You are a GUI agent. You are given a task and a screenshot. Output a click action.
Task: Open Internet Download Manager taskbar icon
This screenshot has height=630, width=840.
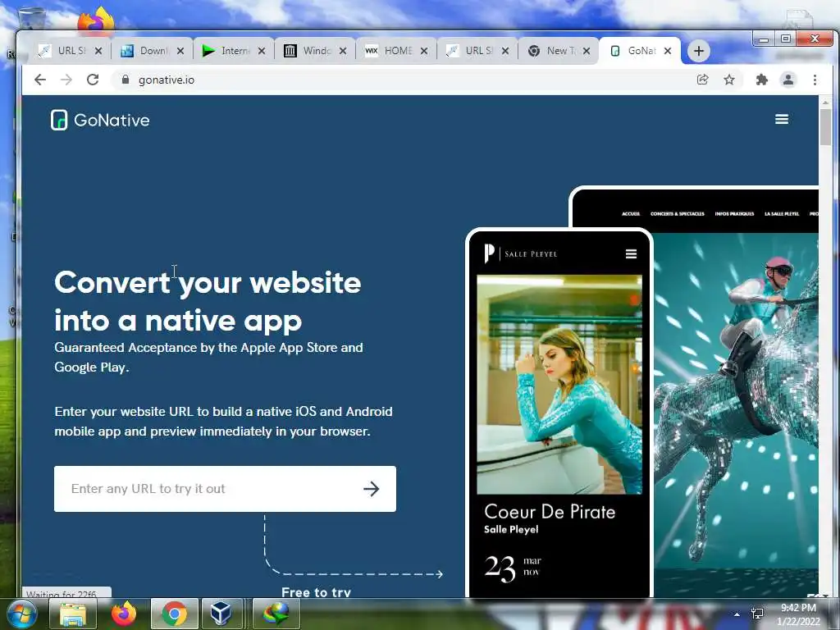coord(276,614)
